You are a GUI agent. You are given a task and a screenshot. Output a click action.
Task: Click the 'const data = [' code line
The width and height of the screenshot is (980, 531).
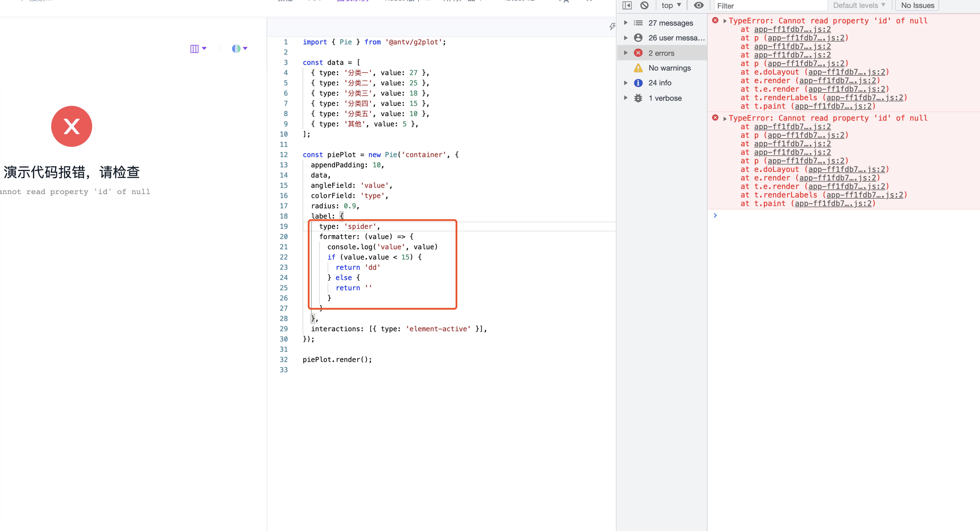(x=331, y=62)
